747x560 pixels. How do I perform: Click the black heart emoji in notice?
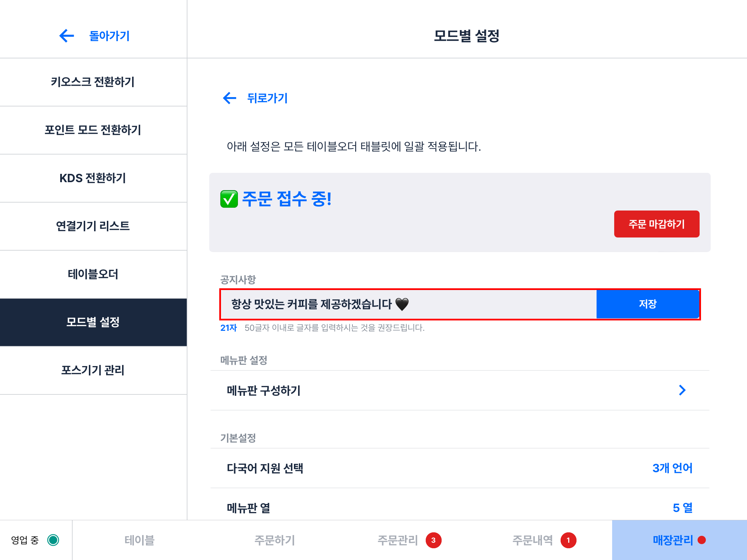(402, 304)
